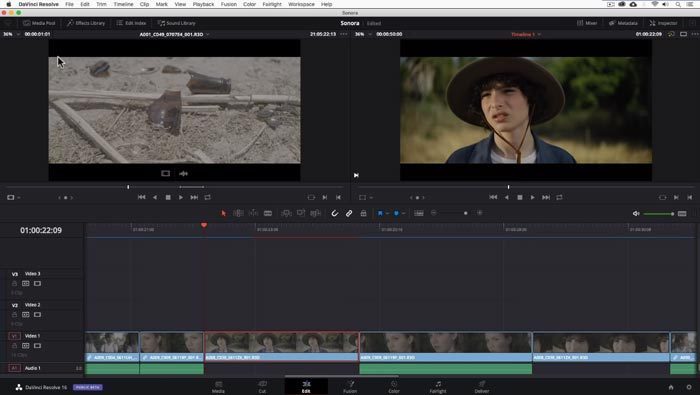Viewport: 700px width, 395px height.
Task: Click the Replace Clip toolbar icon
Action: [316, 213]
